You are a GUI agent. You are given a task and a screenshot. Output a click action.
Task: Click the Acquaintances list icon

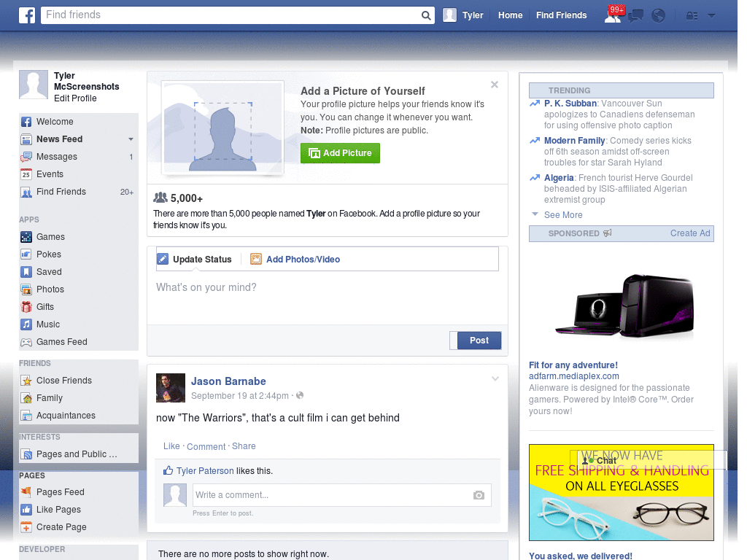coord(26,416)
